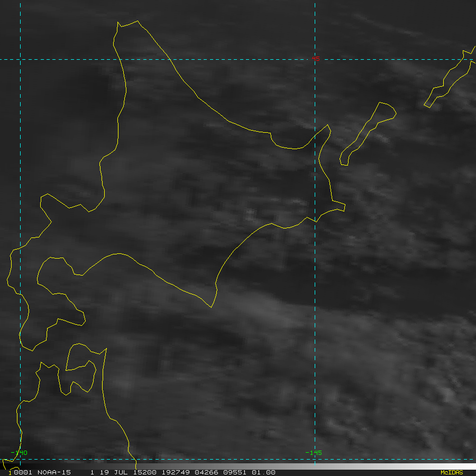
Task: Click the Shiretoko Peninsula tip
Action: pos(327,126)
